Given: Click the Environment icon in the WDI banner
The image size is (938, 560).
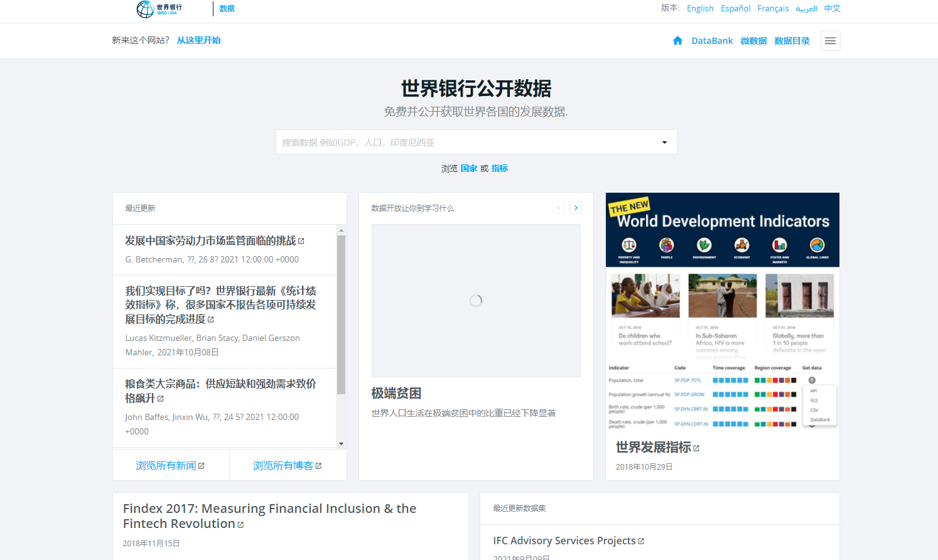Looking at the screenshot, I should [x=704, y=245].
